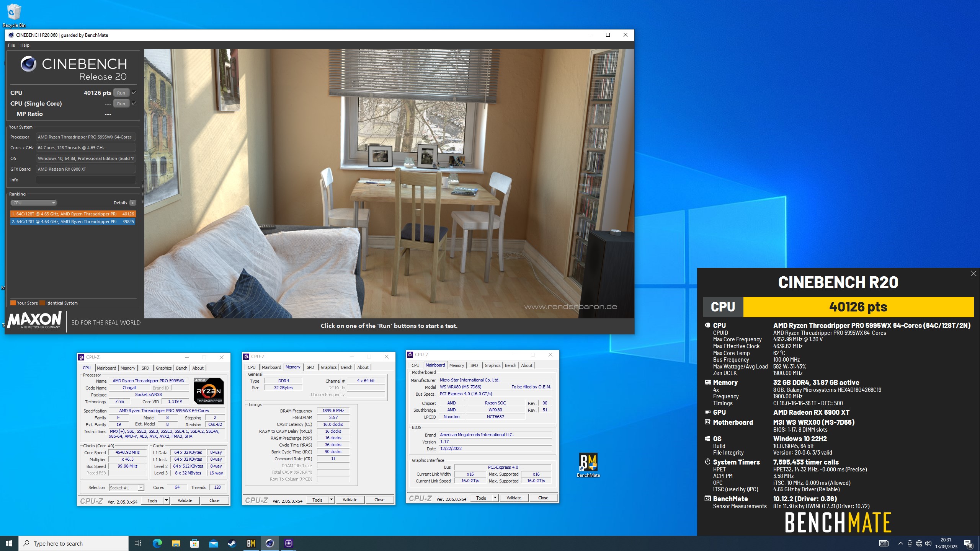Switch to Graphics tab in CPU-Z CPU window
The width and height of the screenshot is (980, 551).
(163, 368)
